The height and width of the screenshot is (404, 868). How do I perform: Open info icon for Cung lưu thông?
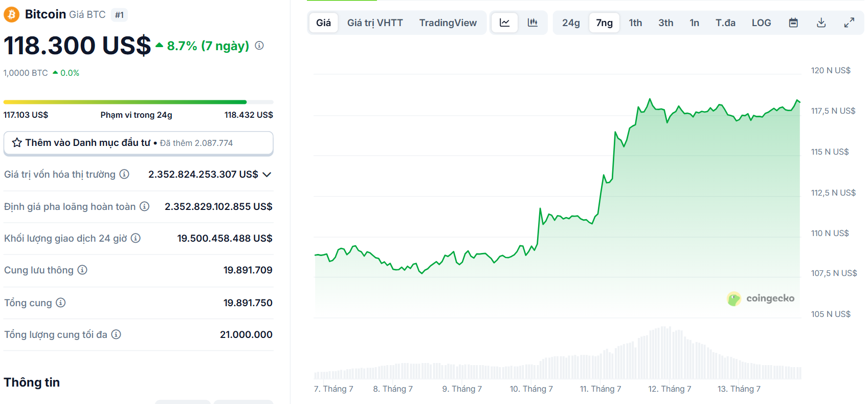coord(82,270)
